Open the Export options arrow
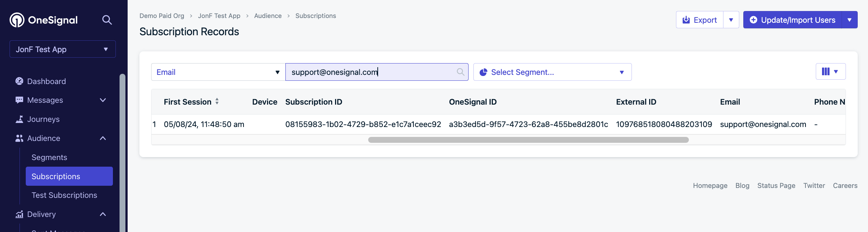Viewport: 868px width, 232px height. click(x=731, y=20)
